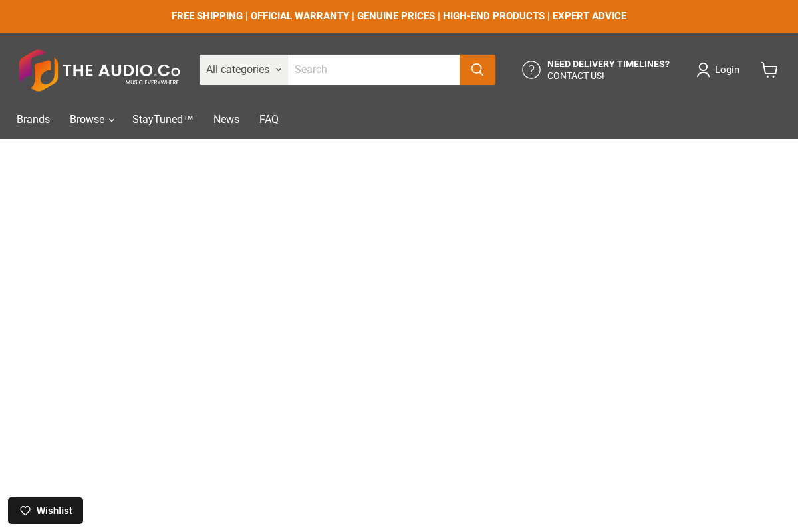
Task: Expand the category selector next to Search
Action: point(243,69)
